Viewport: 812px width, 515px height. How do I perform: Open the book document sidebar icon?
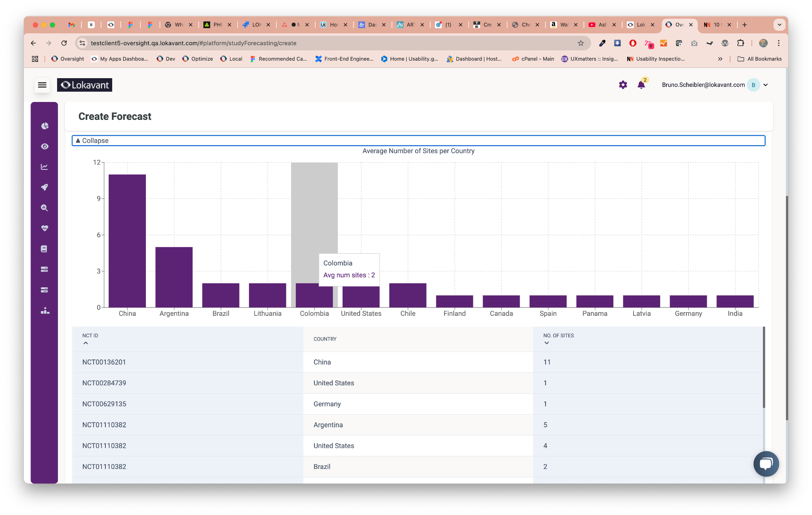pyautogui.click(x=44, y=249)
